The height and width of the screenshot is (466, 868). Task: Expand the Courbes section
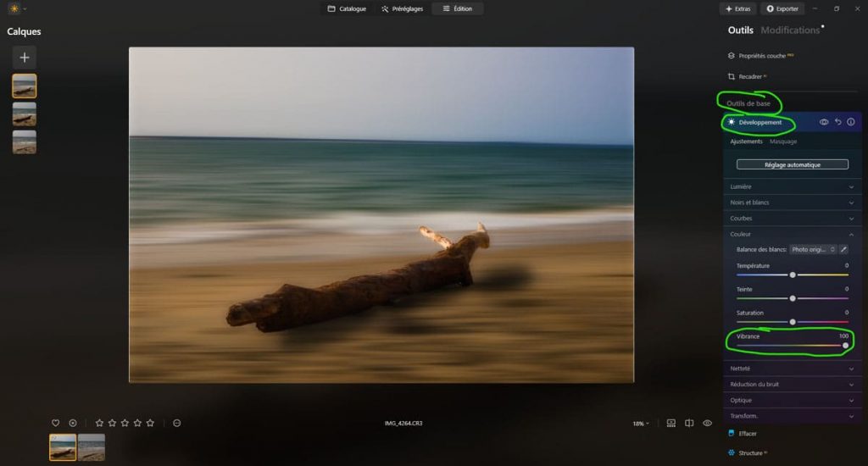(792, 219)
